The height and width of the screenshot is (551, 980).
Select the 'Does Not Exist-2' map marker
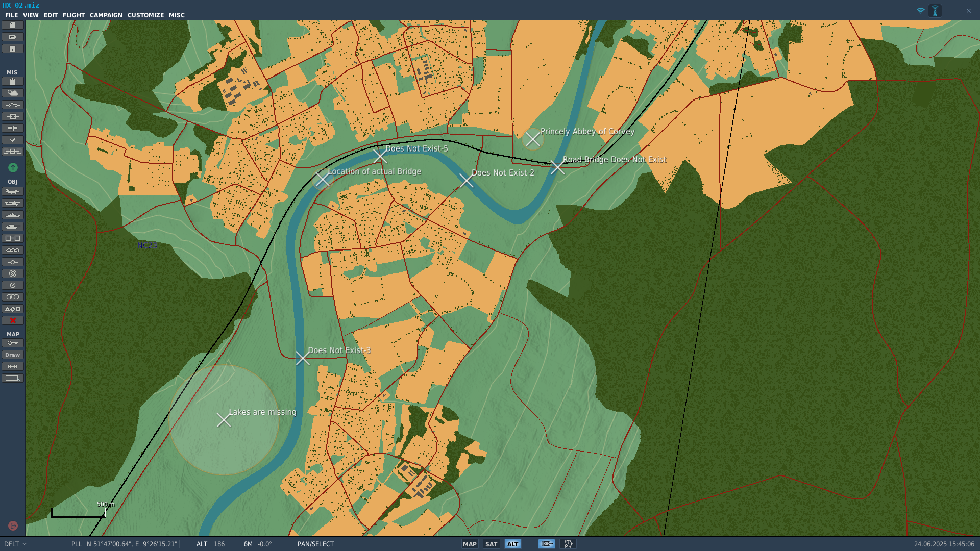pyautogui.click(x=466, y=180)
